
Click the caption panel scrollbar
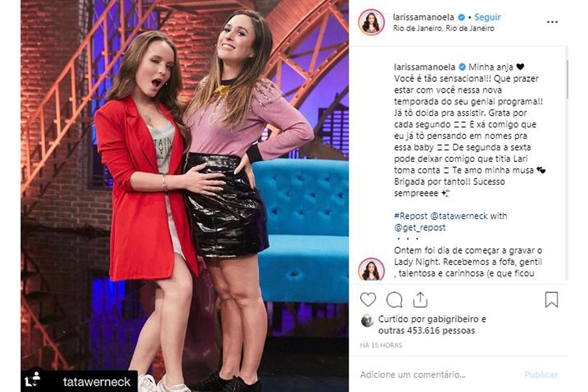pyautogui.click(x=566, y=79)
